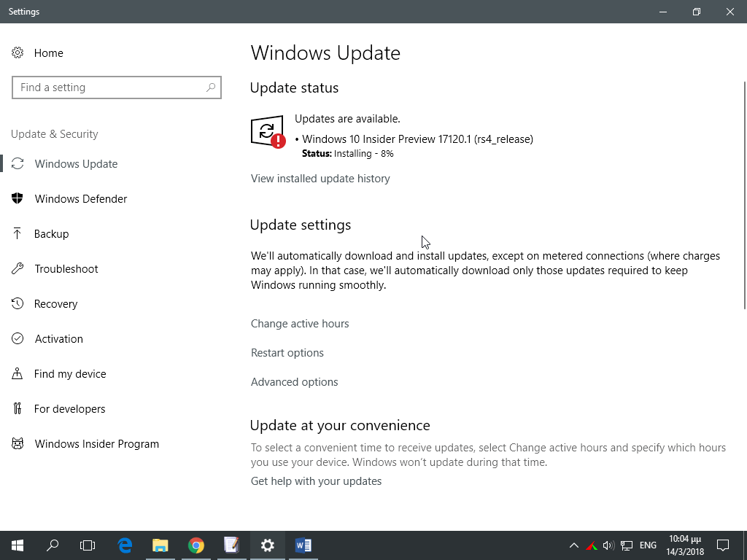Image resolution: width=747 pixels, height=560 pixels.
Task: Open the Action Center notifications
Action: point(723,545)
